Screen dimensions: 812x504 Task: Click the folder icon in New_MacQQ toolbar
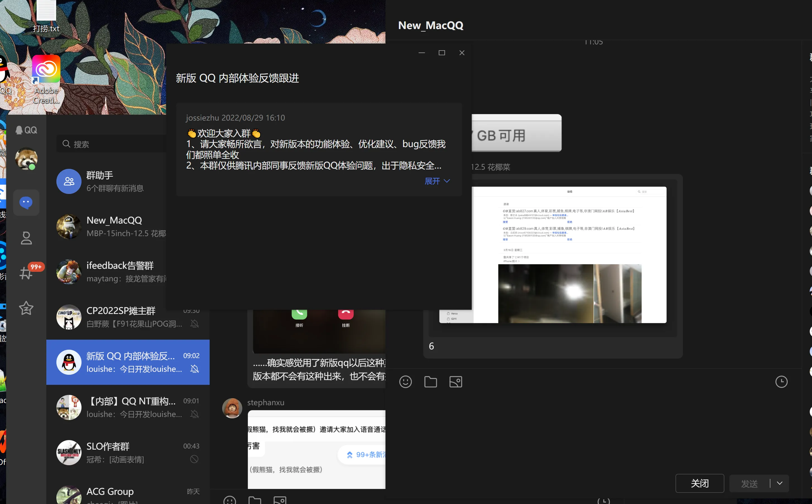tap(430, 382)
